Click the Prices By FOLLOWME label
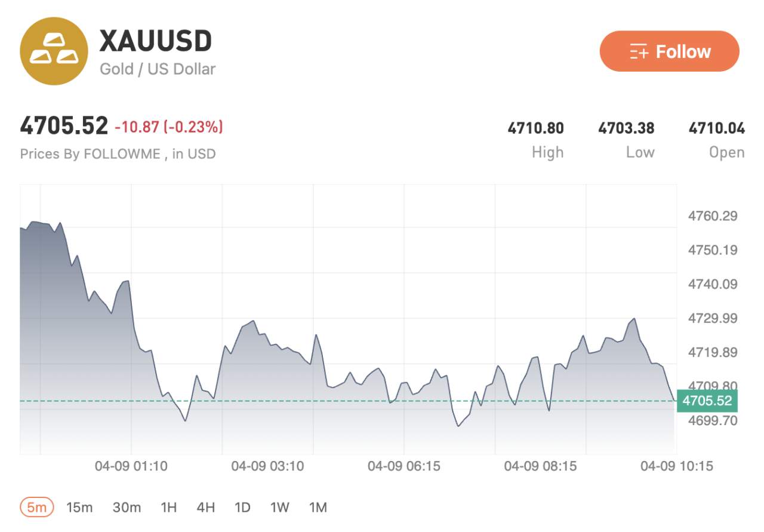 pyautogui.click(x=117, y=154)
